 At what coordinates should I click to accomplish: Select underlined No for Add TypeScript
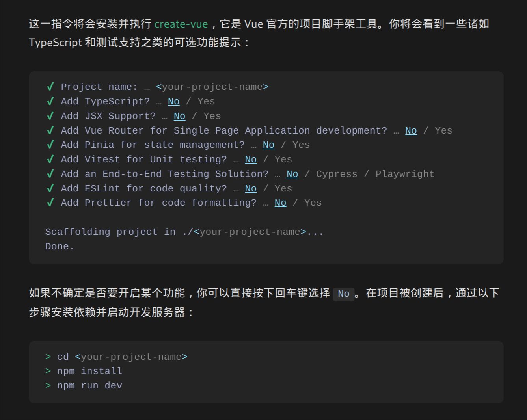[x=173, y=102]
